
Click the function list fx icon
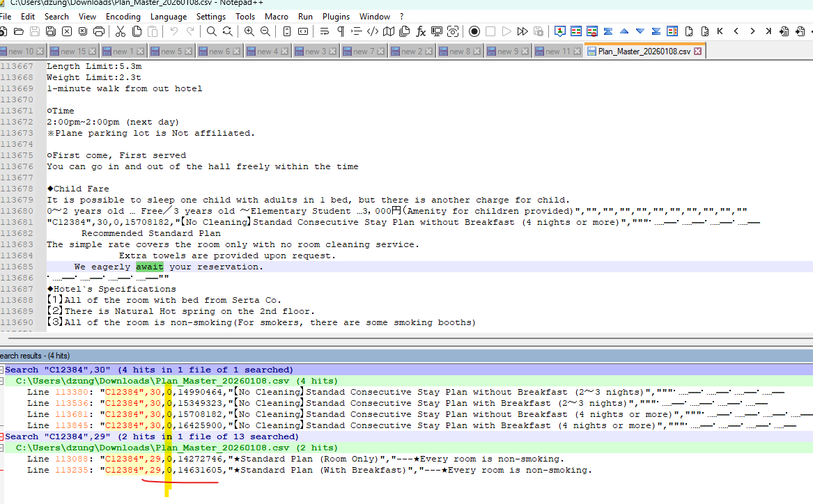click(421, 31)
